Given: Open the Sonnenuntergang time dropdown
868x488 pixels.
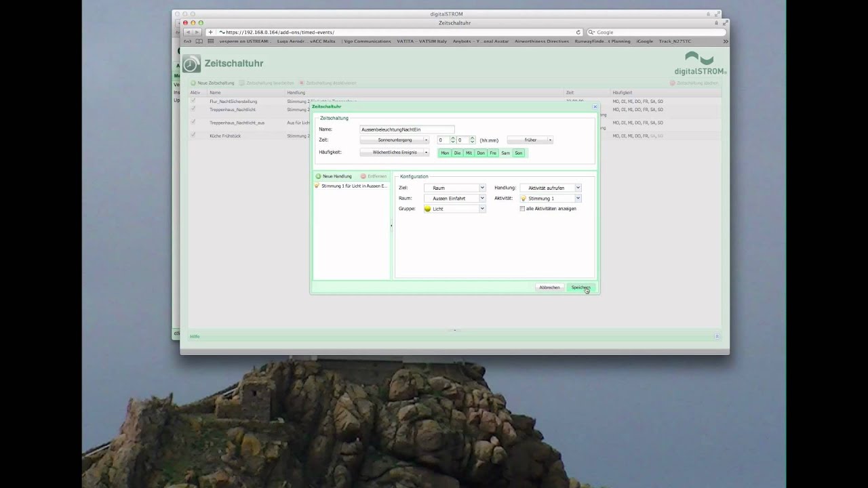Looking at the screenshot, I should 394,140.
